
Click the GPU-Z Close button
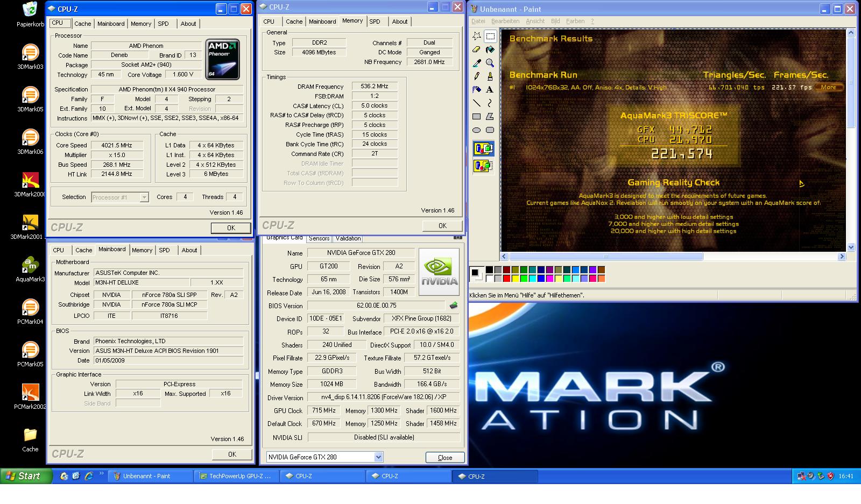point(445,458)
